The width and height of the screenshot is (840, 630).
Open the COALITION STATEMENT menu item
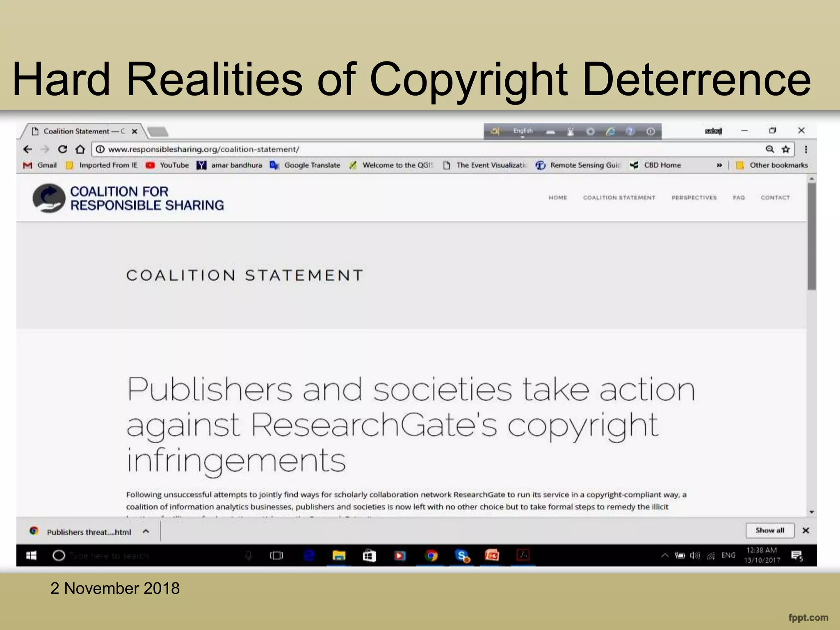click(x=619, y=198)
